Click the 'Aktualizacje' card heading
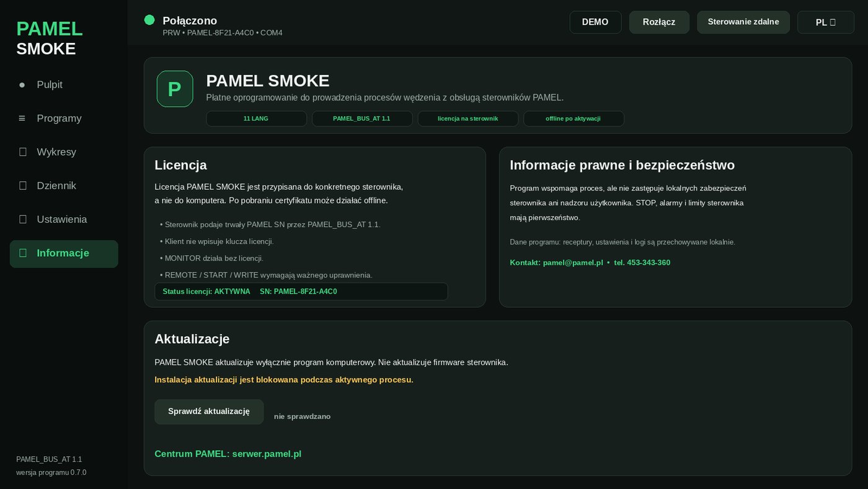The image size is (868, 489). [x=192, y=339]
